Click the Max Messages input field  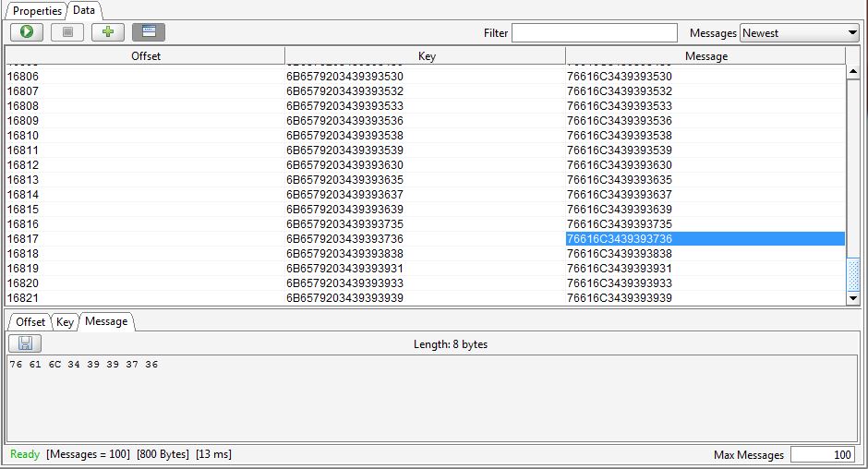click(x=822, y=455)
